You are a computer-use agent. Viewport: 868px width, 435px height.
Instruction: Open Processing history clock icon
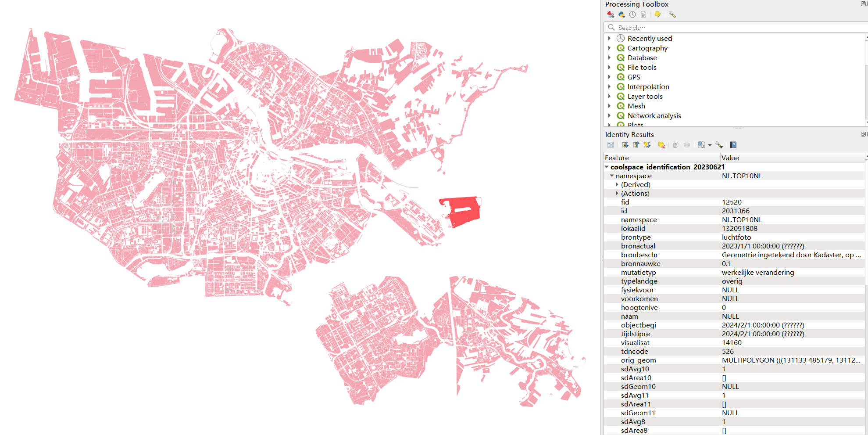click(x=632, y=14)
